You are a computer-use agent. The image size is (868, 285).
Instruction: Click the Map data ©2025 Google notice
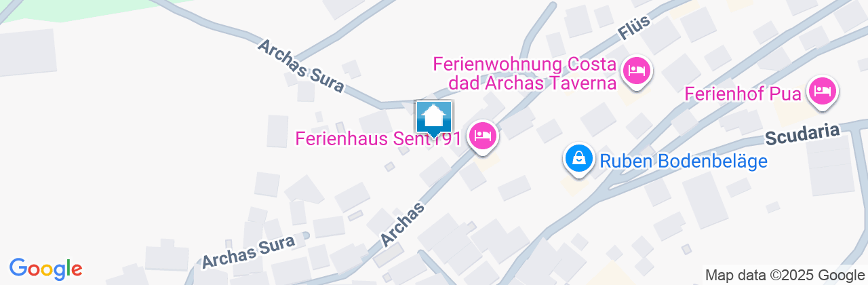coord(783,275)
